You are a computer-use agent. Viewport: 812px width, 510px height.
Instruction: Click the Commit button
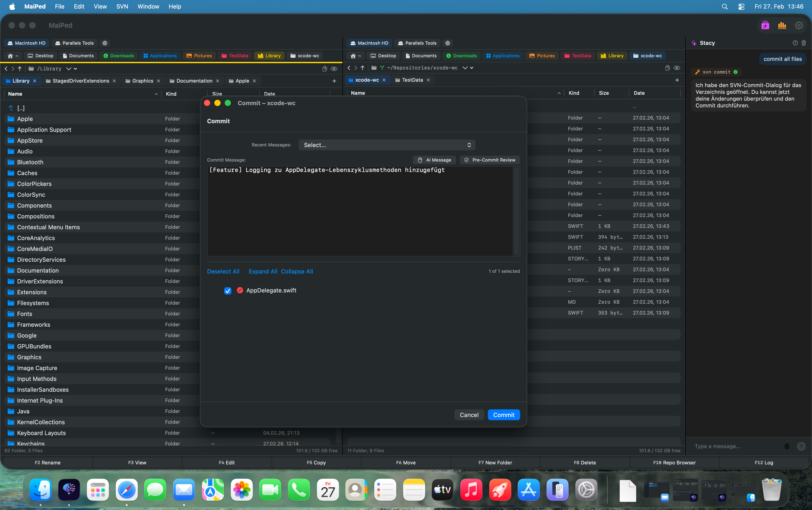tap(503, 415)
